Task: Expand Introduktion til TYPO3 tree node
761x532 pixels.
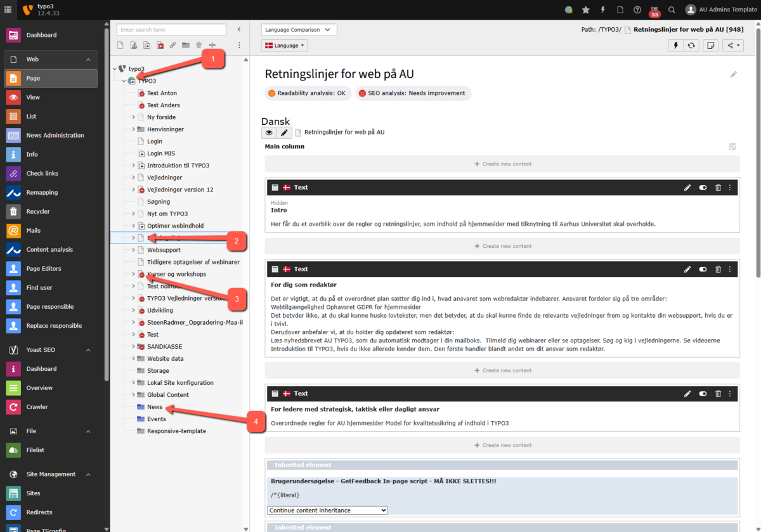Action: click(133, 165)
